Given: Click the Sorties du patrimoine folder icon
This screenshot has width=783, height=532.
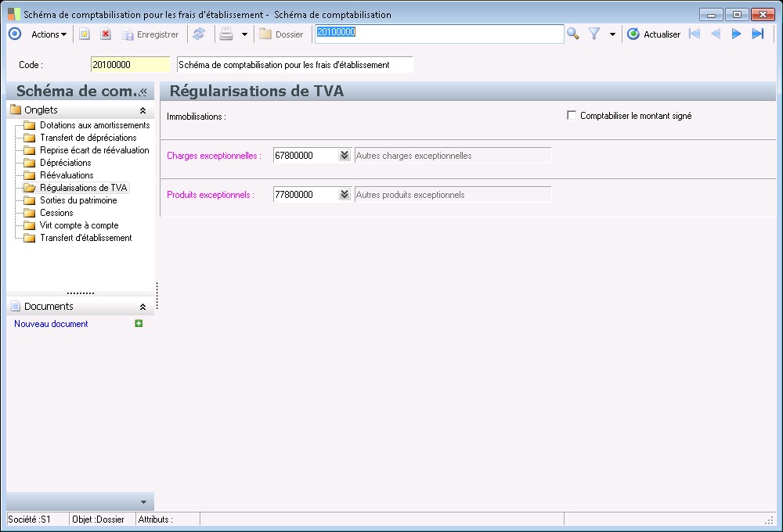Looking at the screenshot, I should point(30,200).
